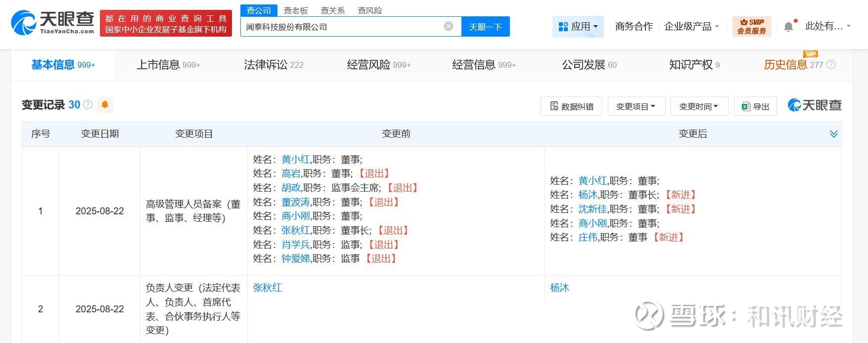Open the notification bell in the header

coord(788,27)
